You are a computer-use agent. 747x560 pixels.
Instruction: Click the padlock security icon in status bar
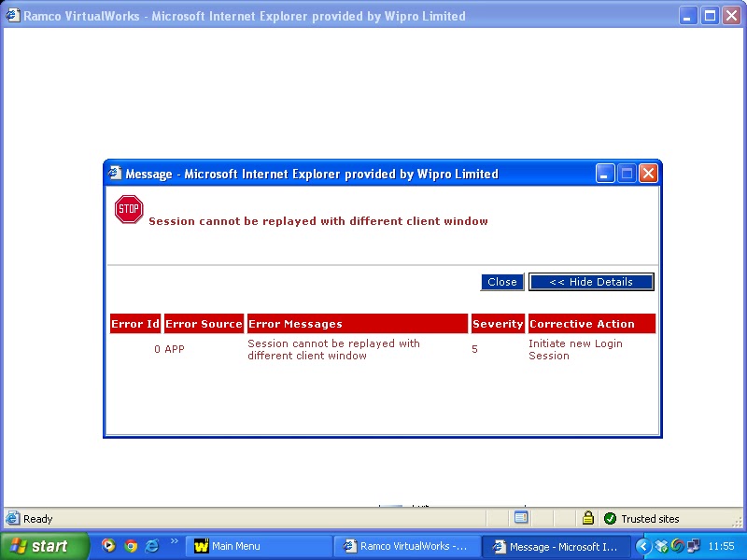(588, 518)
